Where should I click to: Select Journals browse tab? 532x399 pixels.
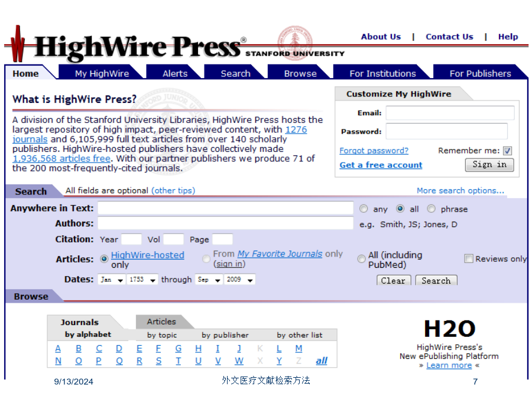coord(80,322)
